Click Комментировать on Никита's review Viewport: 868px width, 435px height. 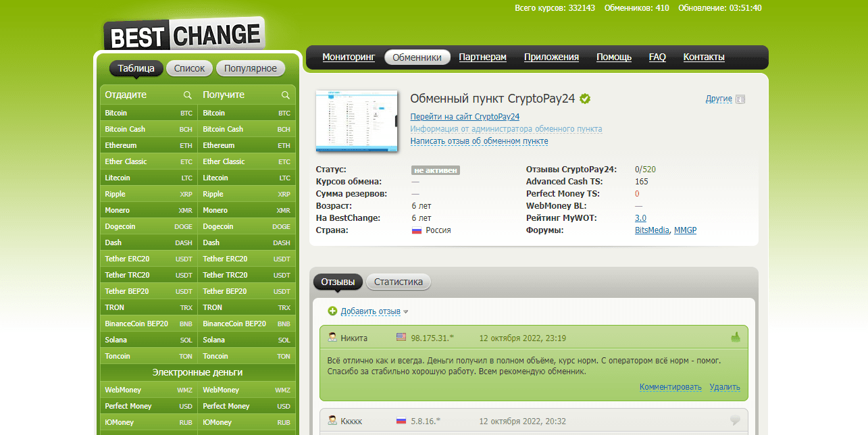(x=670, y=387)
